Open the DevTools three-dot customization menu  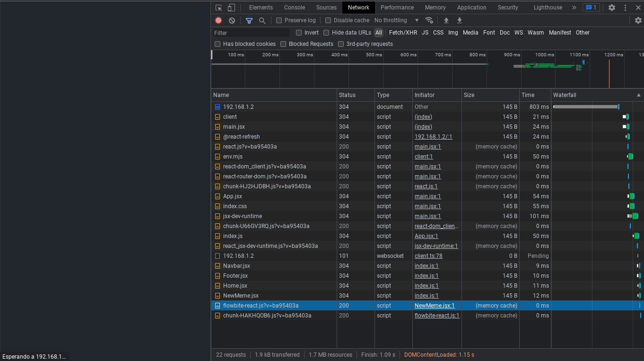625,7
